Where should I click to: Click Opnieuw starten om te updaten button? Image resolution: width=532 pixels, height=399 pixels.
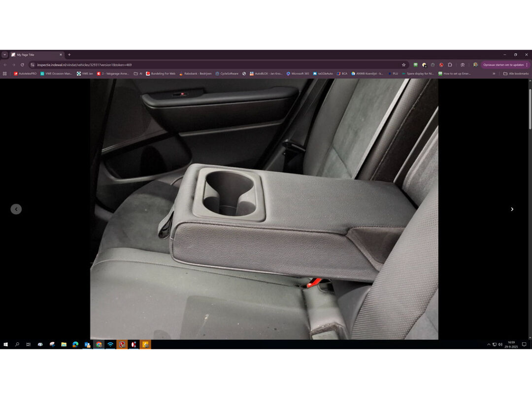click(503, 65)
